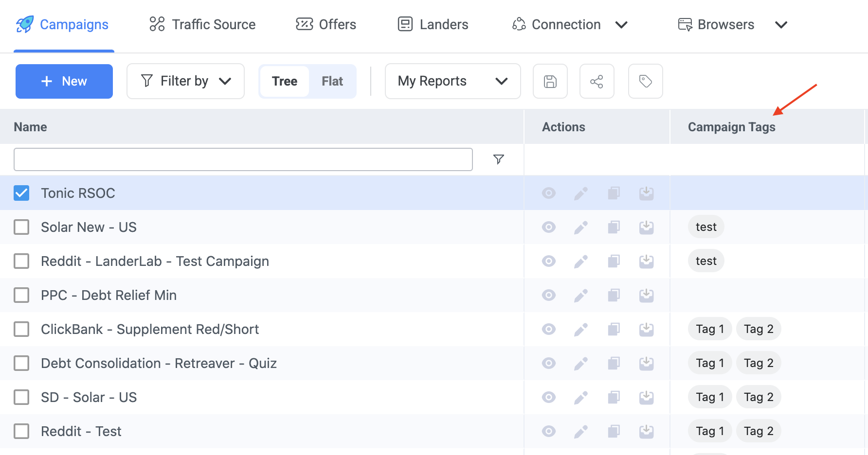Duplicate the PPC - Debt Relief Min campaign

pos(614,295)
